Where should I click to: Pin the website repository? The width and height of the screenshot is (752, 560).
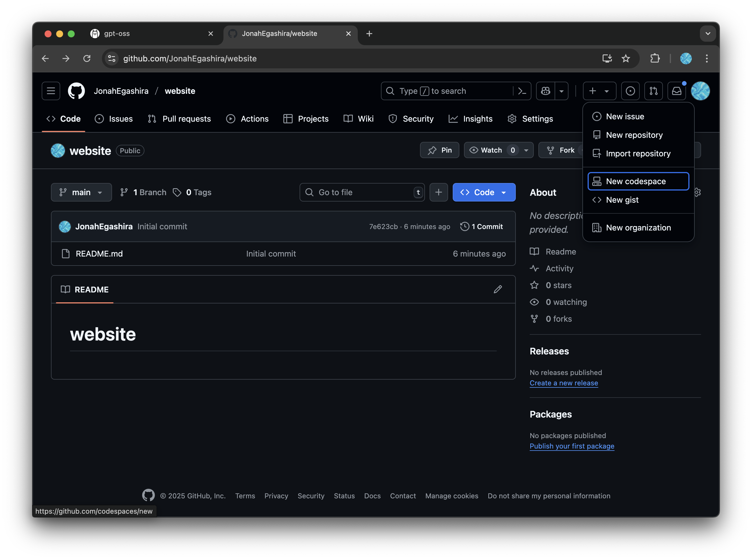tap(439, 150)
